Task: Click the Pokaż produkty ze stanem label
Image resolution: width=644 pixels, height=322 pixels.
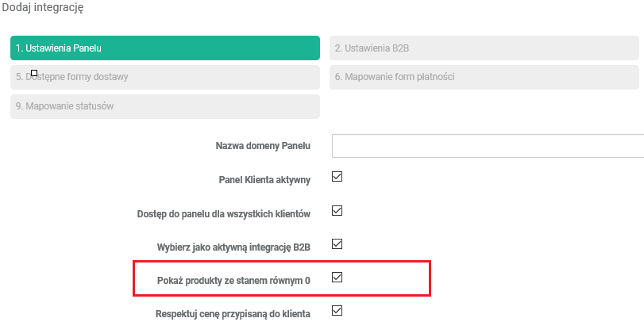Action: [233, 280]
